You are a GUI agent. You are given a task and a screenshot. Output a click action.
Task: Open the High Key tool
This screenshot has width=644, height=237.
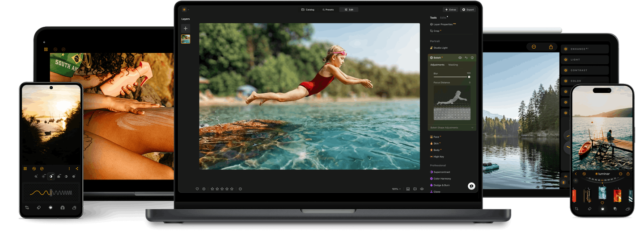click(x=437, y=157)
